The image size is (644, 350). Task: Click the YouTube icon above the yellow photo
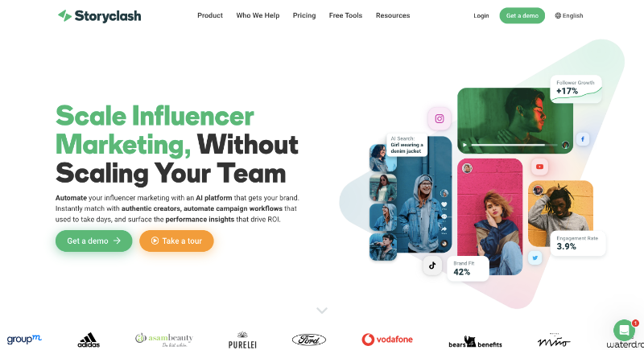click(539, 167)
